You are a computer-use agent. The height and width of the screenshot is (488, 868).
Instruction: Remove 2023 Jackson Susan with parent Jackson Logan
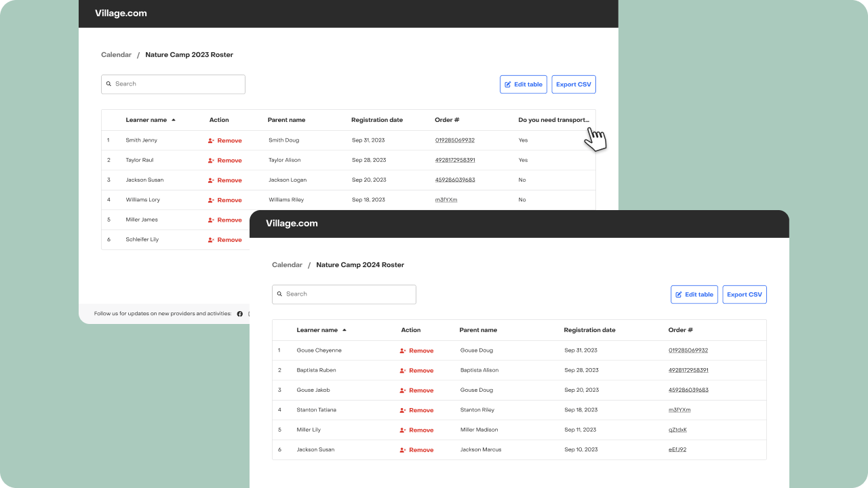(224, 180)
